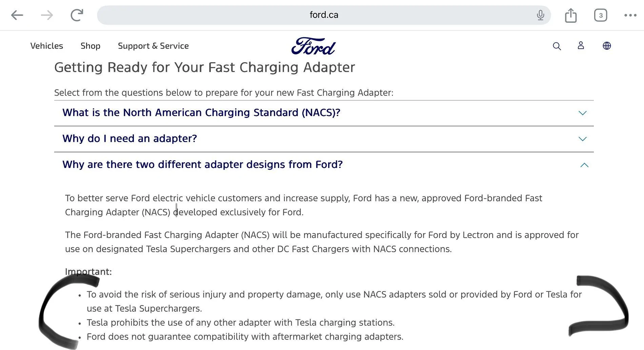Image resolution: width=644 pixels, height=350 pixels.
Task: Open the Support & Service menu
Action: (153, 46)
